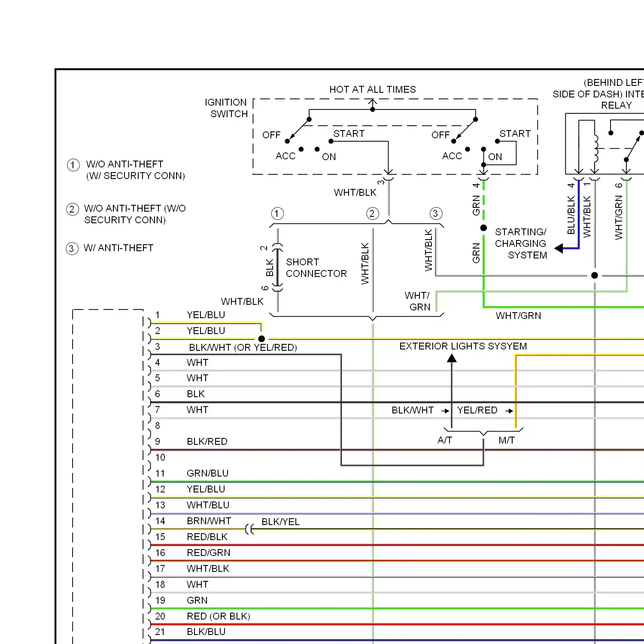Click the vertical "BLU/BLK" relay wire label
This screenshot has width=644, height=644.
coord(571,215)
